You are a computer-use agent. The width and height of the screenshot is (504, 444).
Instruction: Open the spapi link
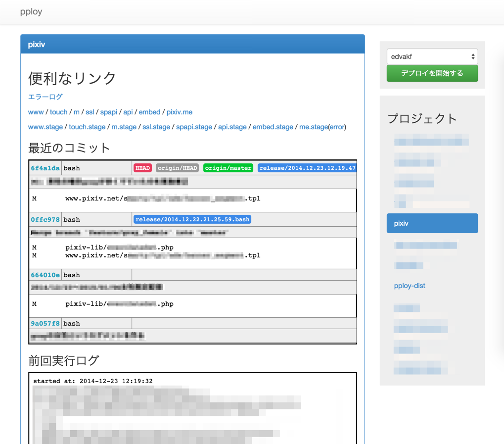tap(109, 112)
